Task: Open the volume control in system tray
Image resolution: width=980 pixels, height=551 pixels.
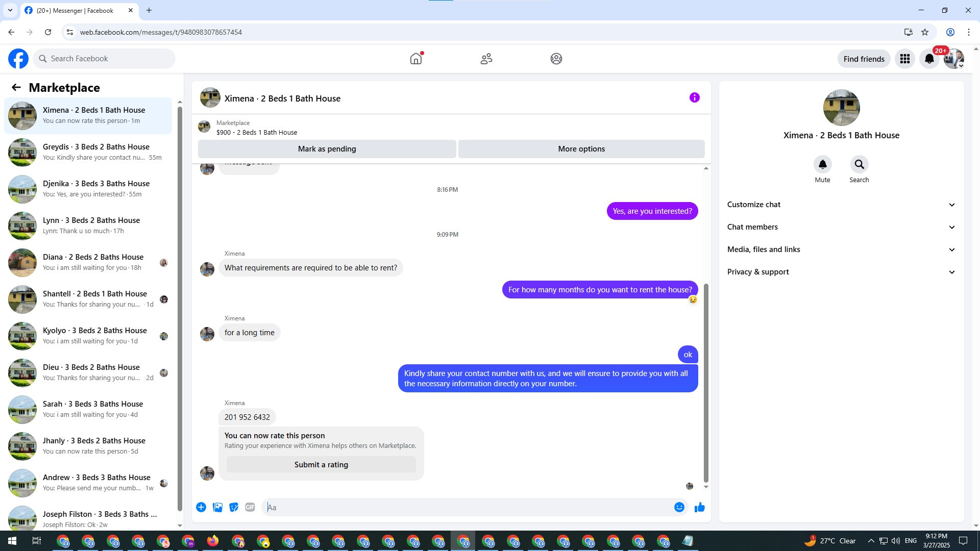Action: point(896,541)
